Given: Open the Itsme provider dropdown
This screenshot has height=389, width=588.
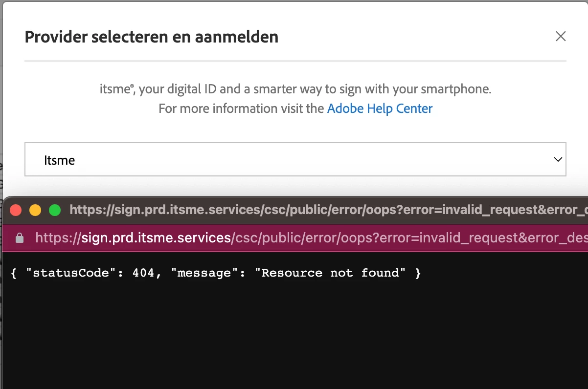Looking at the screenshot, I should tap(295, 159).
